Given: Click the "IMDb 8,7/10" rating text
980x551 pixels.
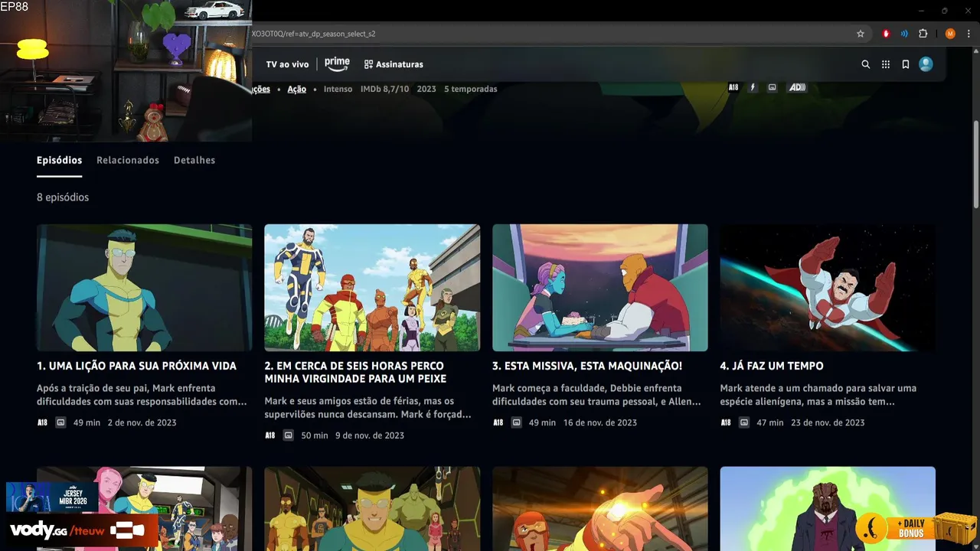Looking at the screenshot, I should [x=384, y=89].
